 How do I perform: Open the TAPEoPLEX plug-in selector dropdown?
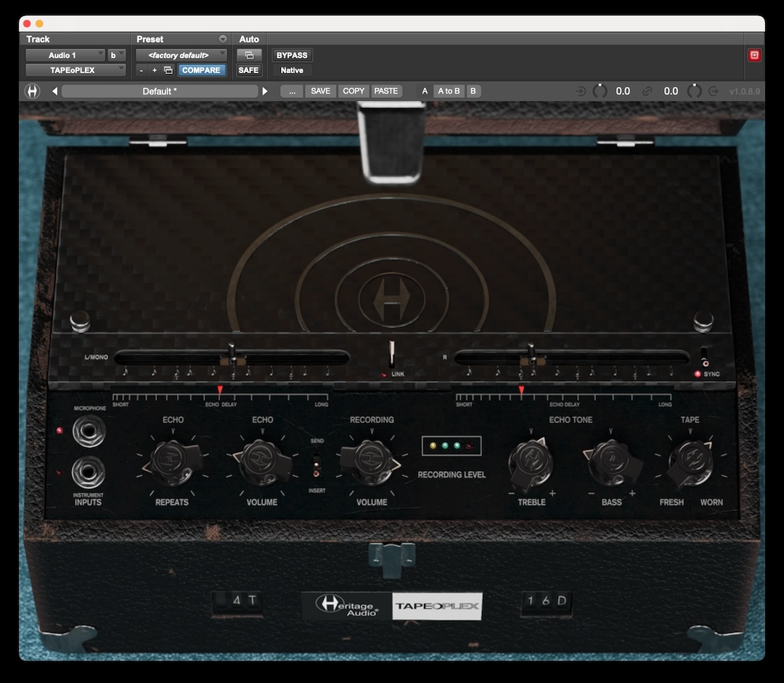pos(75,70)
